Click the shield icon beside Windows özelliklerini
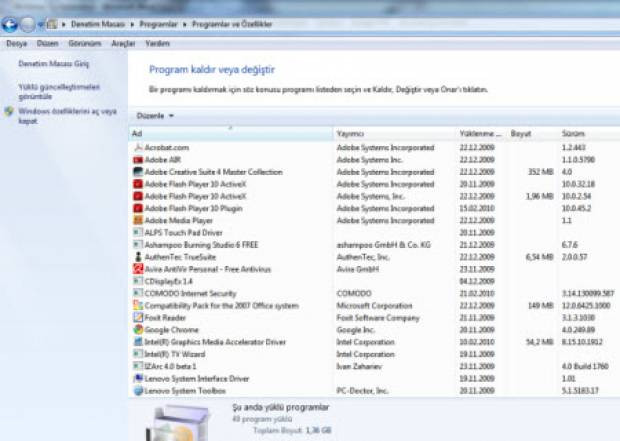This screenshot has width=620, height=441. (x=9, y=112)
